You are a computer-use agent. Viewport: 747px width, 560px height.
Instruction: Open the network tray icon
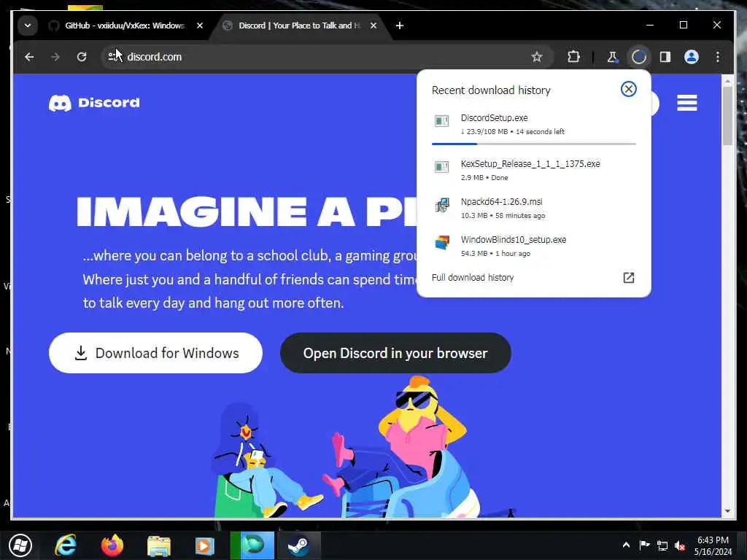[x=662, y=545]
